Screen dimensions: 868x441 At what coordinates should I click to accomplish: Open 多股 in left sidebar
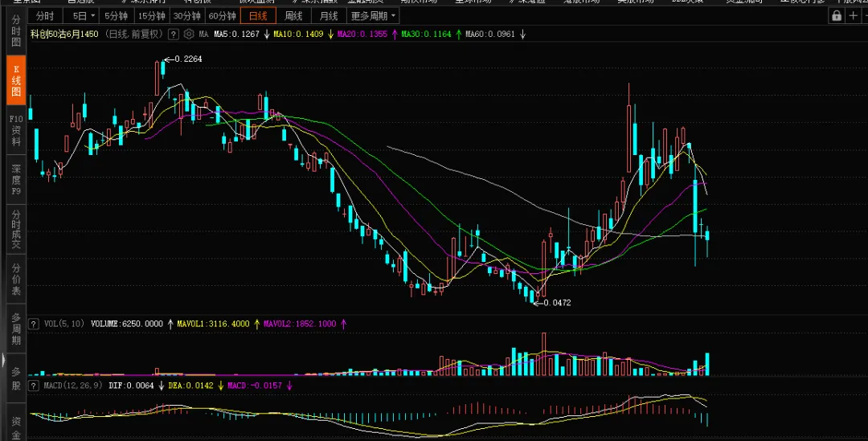16,378
